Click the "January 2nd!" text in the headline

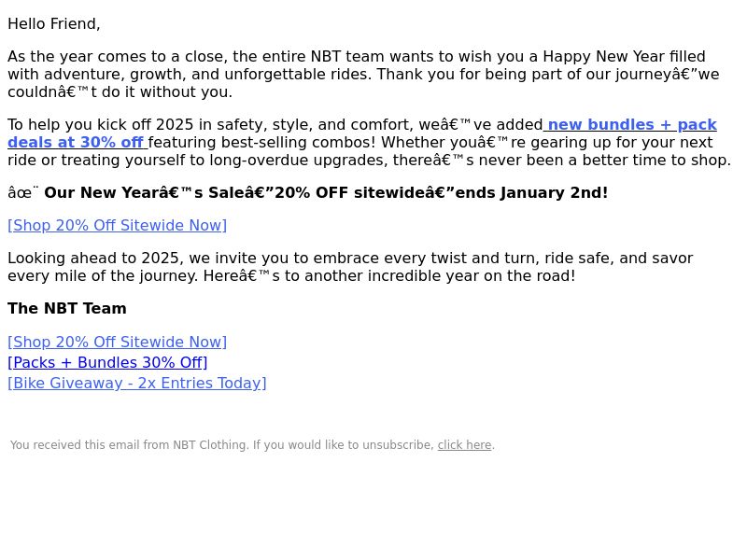(554, 192)
